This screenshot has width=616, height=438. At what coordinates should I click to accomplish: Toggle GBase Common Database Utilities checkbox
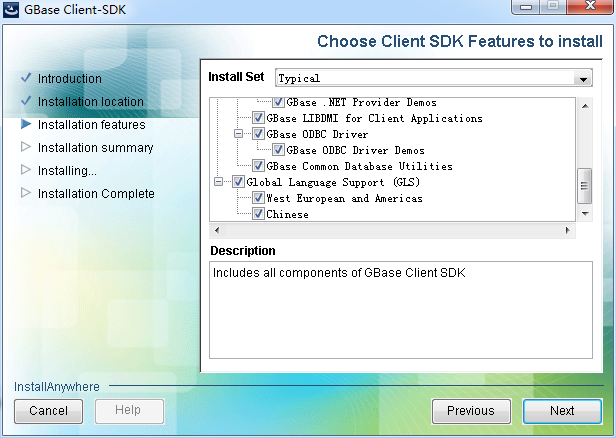click(258, 167)
